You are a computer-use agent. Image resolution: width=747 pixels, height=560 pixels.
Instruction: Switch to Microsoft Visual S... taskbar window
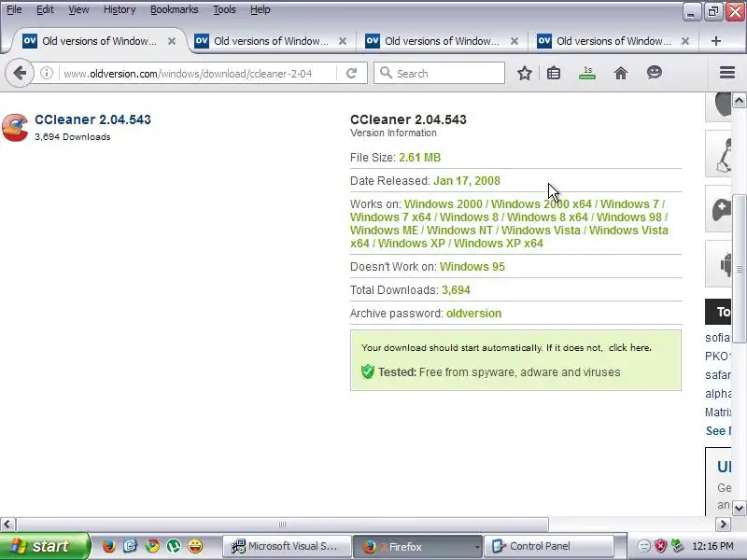pos(287,546)
